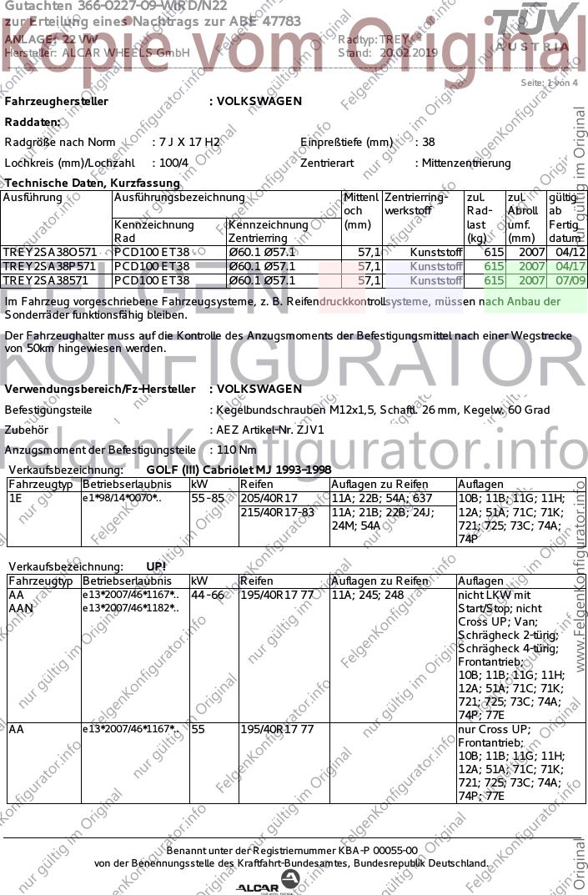Select the torque value '110 Nm'

coord(237,450)
